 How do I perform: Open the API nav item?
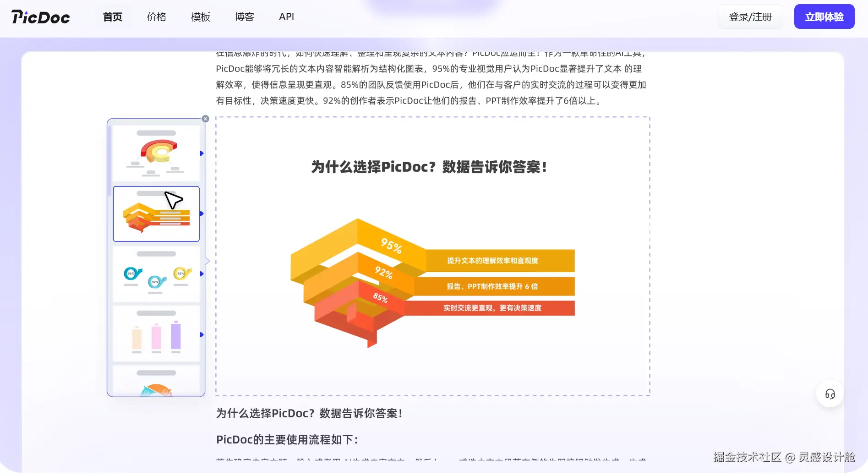[286, 17]
